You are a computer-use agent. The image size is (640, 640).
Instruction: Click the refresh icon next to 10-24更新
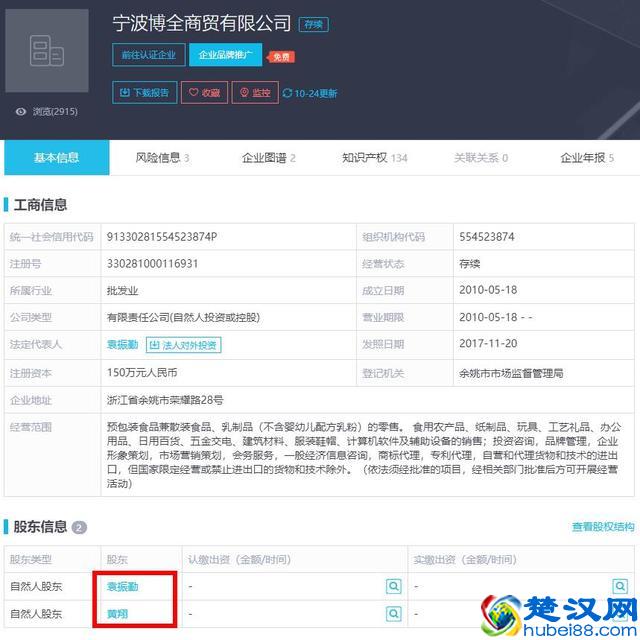287,93
